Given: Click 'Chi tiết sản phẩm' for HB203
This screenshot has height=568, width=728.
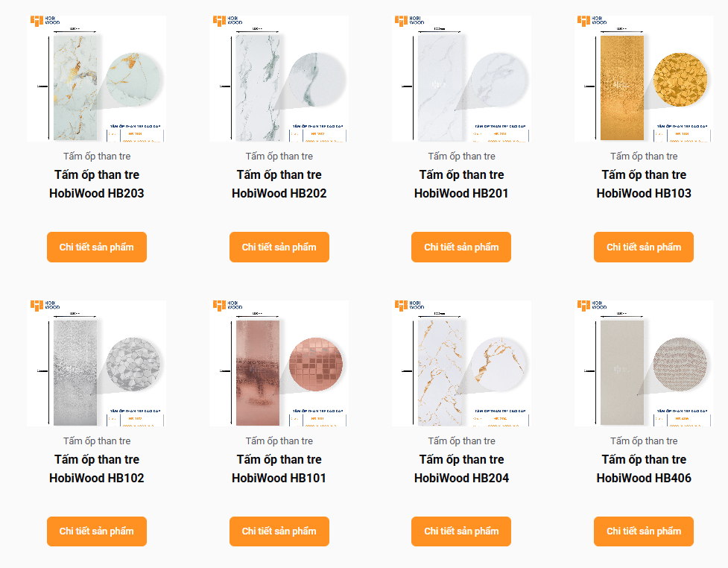Looking at the screenshot, I should (97, 247).
